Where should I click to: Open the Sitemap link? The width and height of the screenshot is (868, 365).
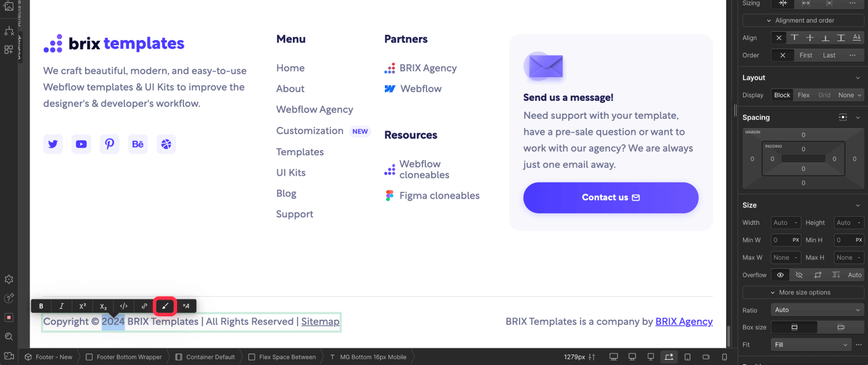320,322
